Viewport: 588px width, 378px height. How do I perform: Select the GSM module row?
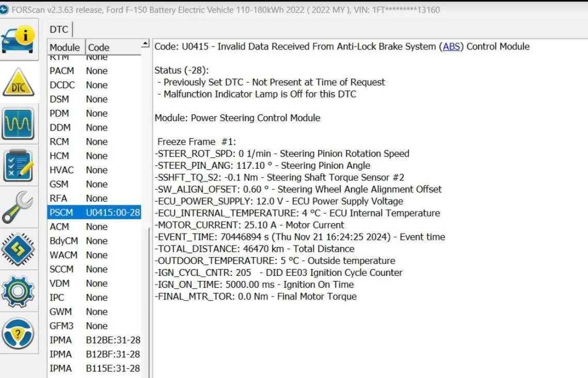tap(94, 184)
